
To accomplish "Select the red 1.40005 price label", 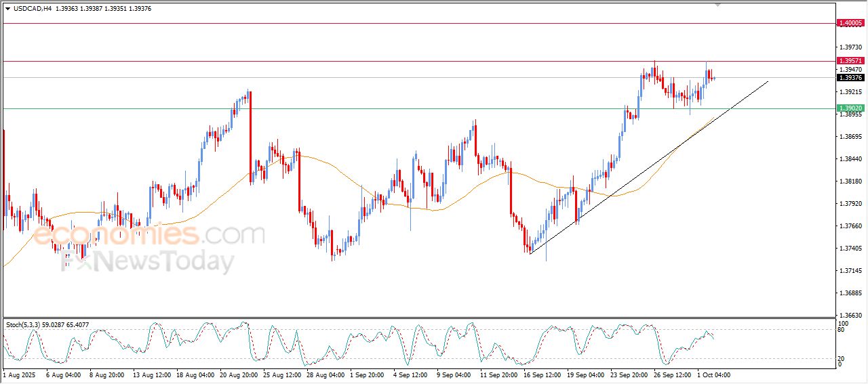I will click(x=850, y=23).
